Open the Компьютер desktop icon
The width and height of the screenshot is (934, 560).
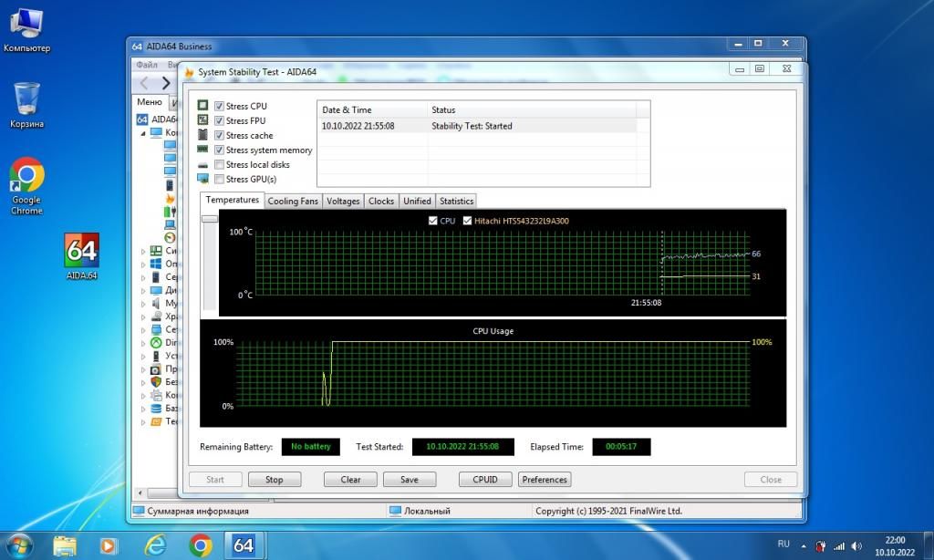coord(26,31)
